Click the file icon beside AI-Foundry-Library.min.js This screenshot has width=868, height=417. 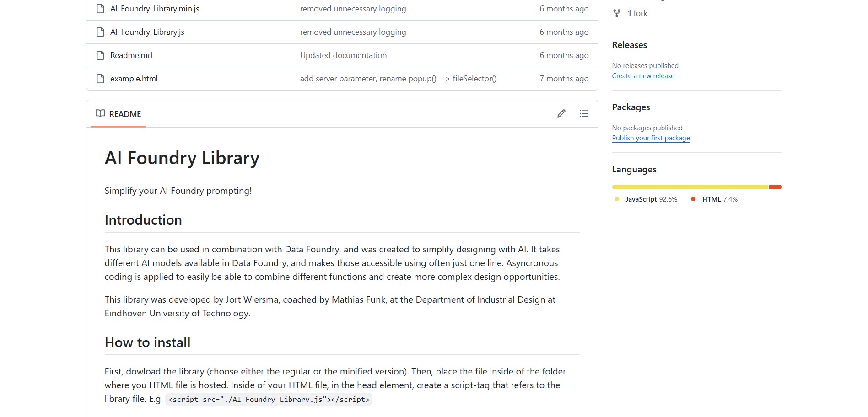tap(100, 9)
